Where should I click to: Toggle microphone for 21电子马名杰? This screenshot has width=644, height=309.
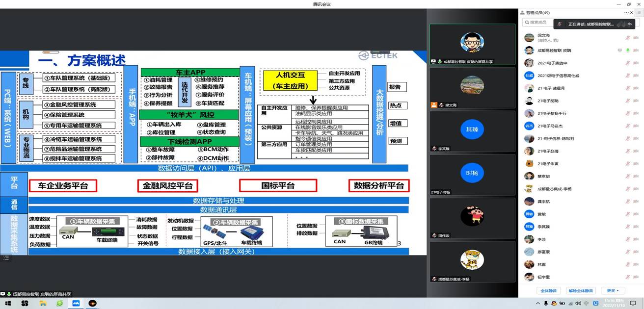(628, 126)
